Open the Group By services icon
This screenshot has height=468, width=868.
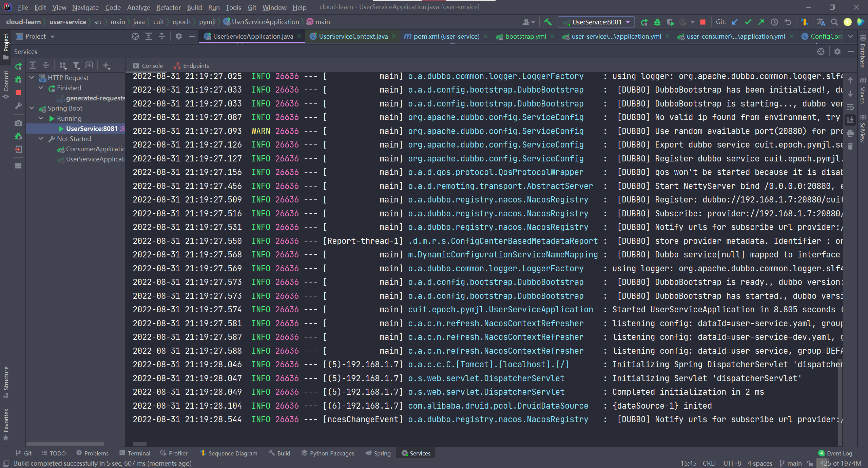(x=63, y=65)
